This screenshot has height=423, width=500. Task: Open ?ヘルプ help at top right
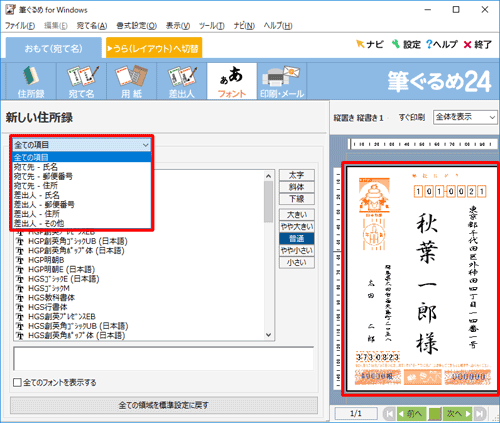pyautogui.click(x=442, y=44)
